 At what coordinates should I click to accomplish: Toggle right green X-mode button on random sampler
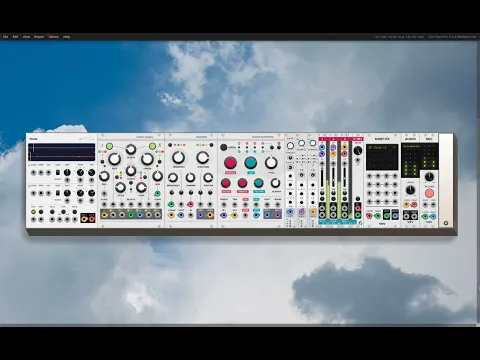click(x=152, y=146)
